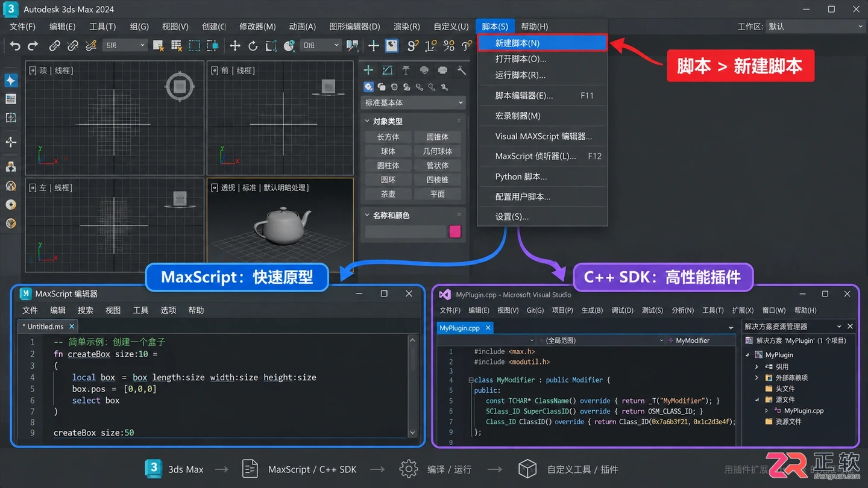Viewport: 868px width, 488px height.
Task: Click the 茶壶 teapot object button
Action: tap(388, 194)
